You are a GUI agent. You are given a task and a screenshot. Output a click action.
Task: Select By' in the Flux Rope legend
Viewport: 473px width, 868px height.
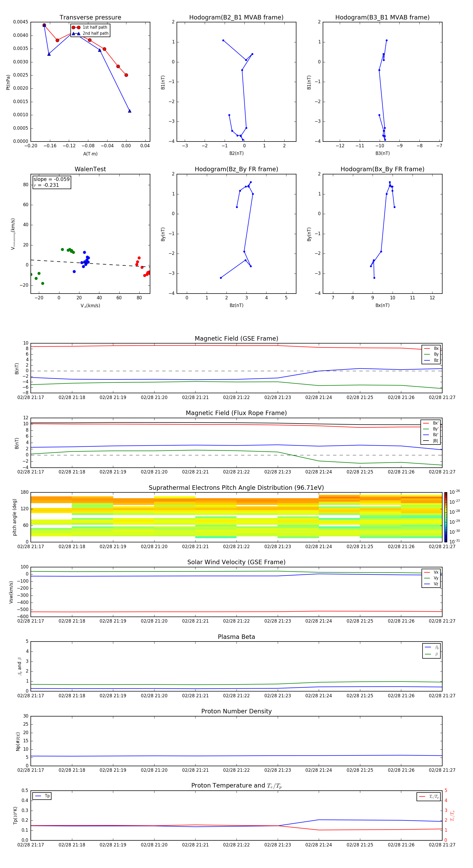tap(431, 429)
